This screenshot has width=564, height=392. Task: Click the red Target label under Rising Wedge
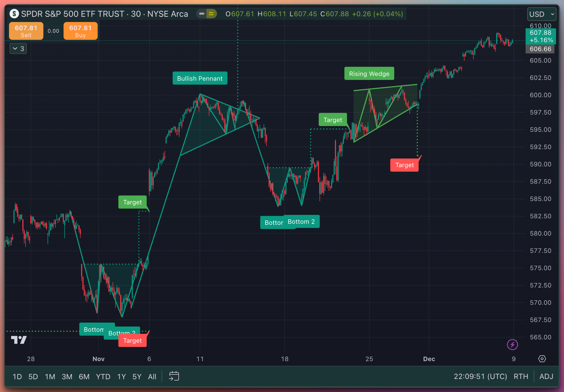tap(404, 165)
